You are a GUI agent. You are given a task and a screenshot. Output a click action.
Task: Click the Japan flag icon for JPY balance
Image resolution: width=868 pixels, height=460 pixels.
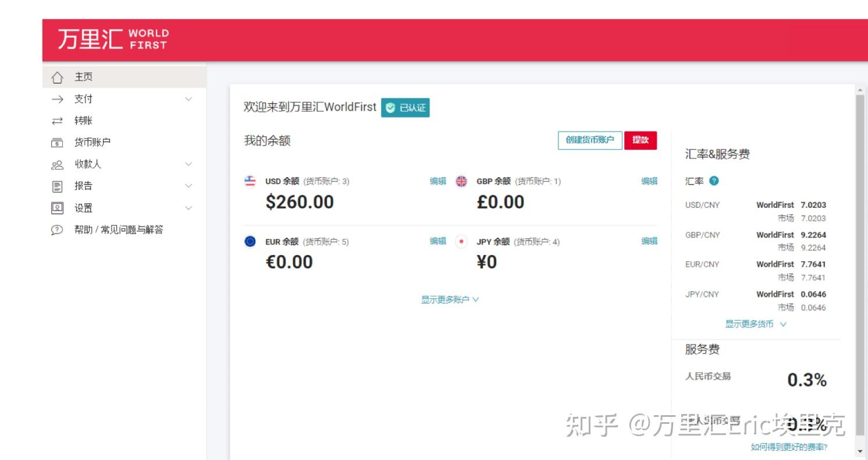[461, 241]
